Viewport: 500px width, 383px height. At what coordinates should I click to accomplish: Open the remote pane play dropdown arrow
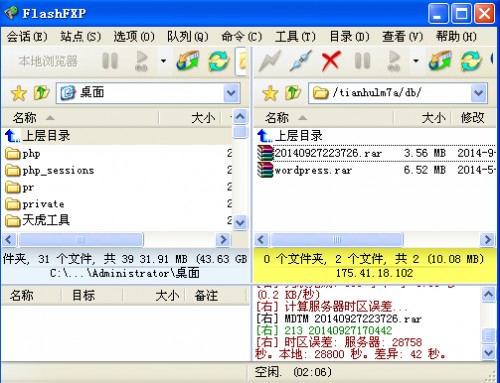click(x=416, y=61)
